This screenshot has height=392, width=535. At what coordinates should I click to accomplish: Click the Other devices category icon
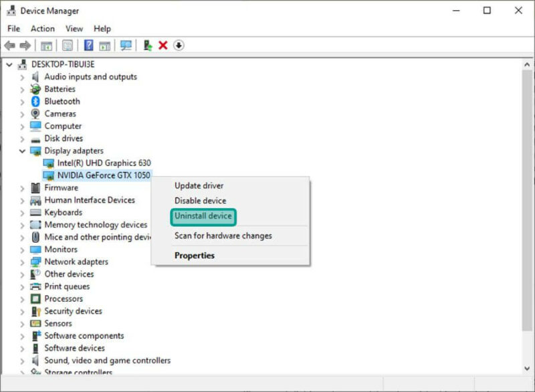pos(35,274)
